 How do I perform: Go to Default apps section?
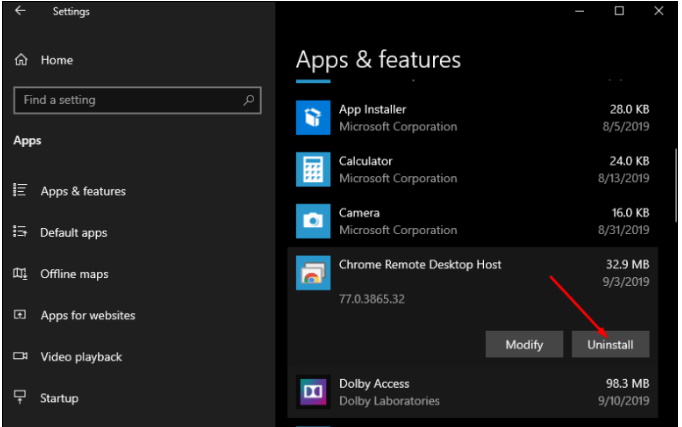(x=74, y=233)
